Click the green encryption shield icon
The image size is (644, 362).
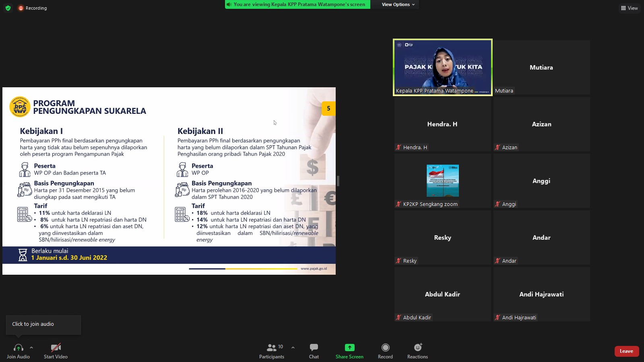point(8,8)
